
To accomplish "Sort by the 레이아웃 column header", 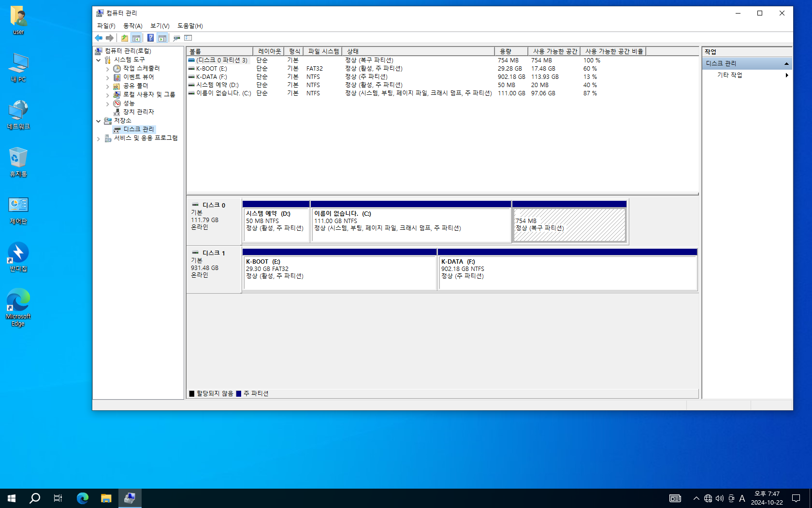I will click(269, 51).
